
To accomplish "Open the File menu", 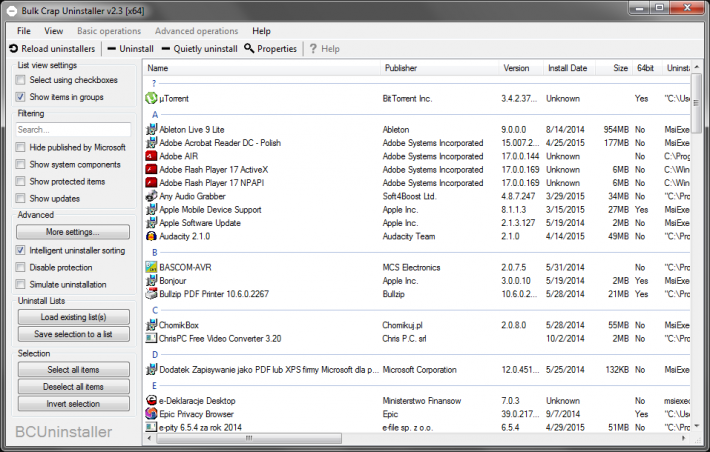I will click(x=24, y=31).
